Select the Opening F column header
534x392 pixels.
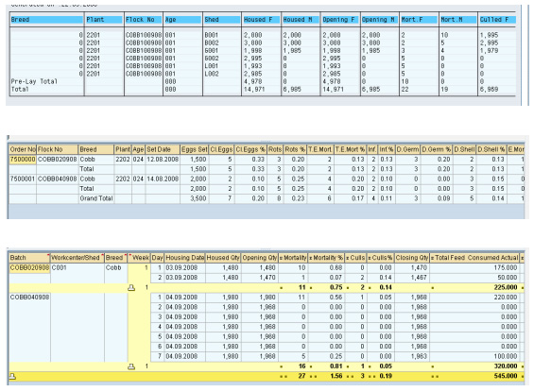[x=340, y=20]
